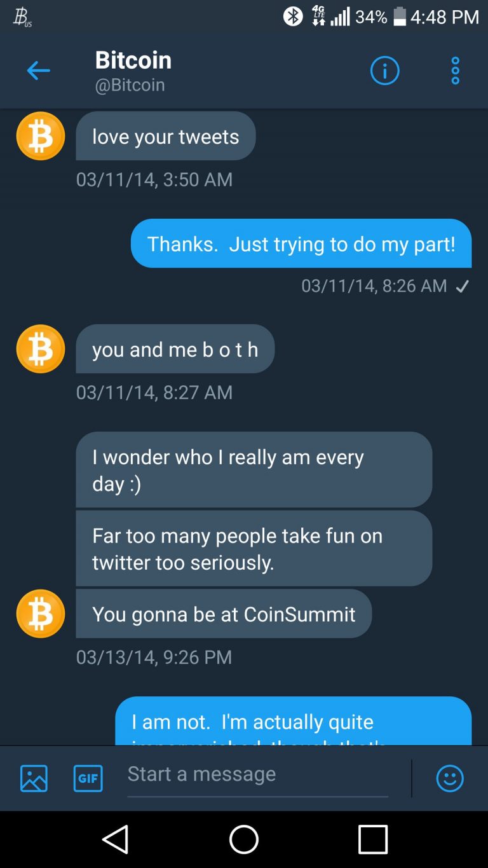Open the overflow menu in the DM header
The height and width of the screenshot is (868, 488).
coord(454,70)
